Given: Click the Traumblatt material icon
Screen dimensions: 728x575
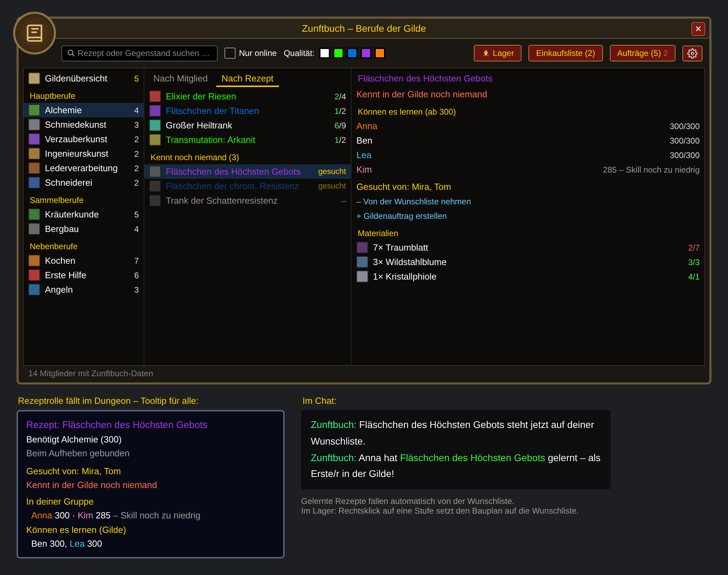Looking at the screenshot, I should click(x=362, y=247).
